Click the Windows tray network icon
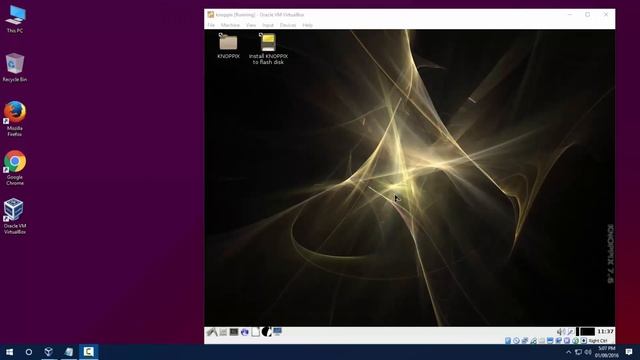Screen dimensions: 640x360 tap(578, 352)
